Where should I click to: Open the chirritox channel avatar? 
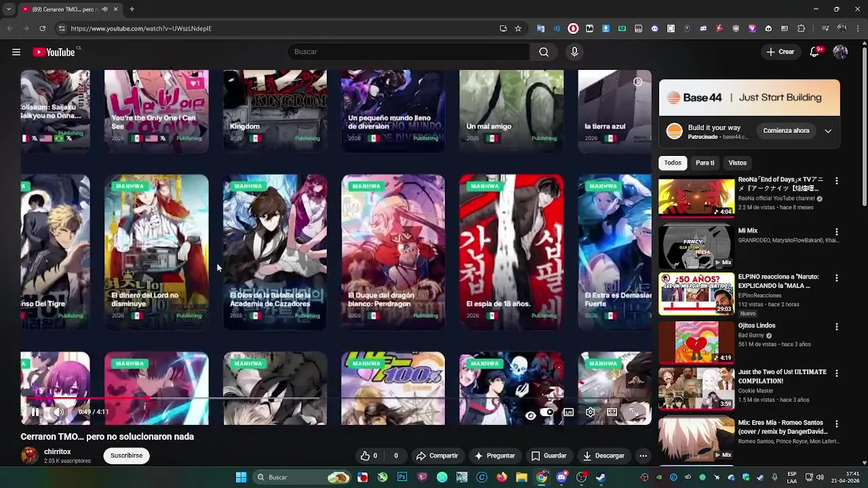[30, 455]
